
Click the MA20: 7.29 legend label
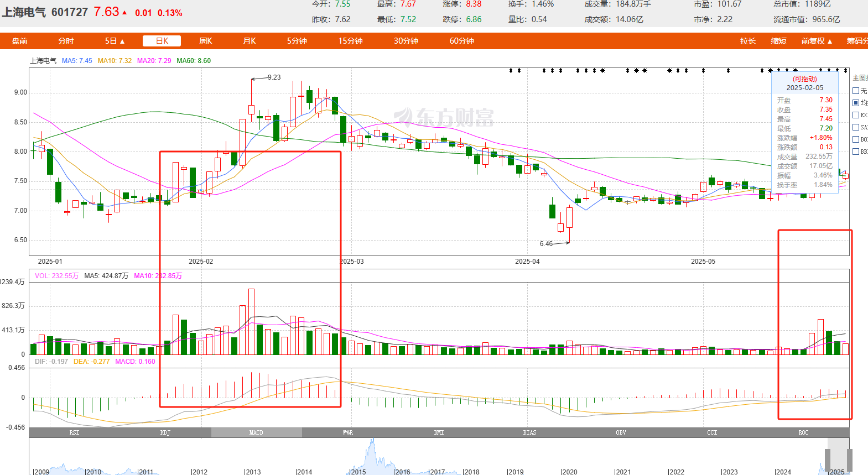click(154, 61)
